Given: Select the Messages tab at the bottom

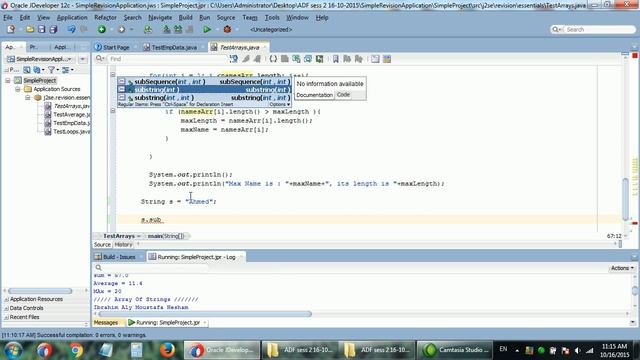Looking at the screenshot, I should (x=106, y=322).
